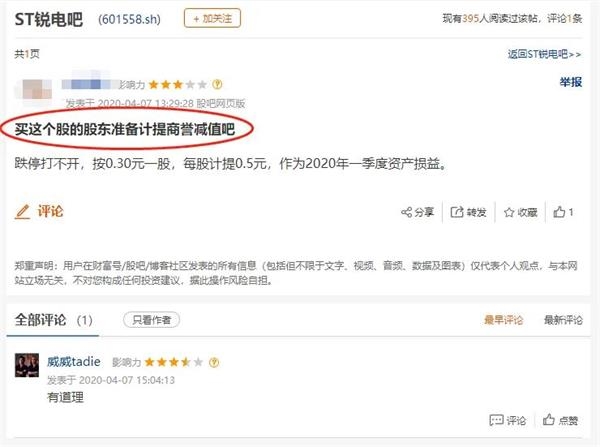Click the 加关注 follow button
The height and width of the screenshot is (447, 600).
pos(212,18)
